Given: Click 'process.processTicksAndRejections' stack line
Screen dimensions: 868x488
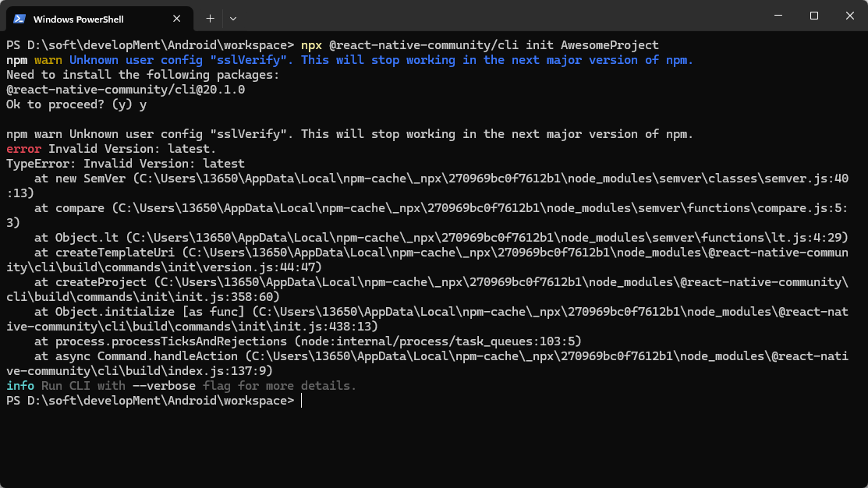Looking at the screenshot, I should [x=308, y=341].
